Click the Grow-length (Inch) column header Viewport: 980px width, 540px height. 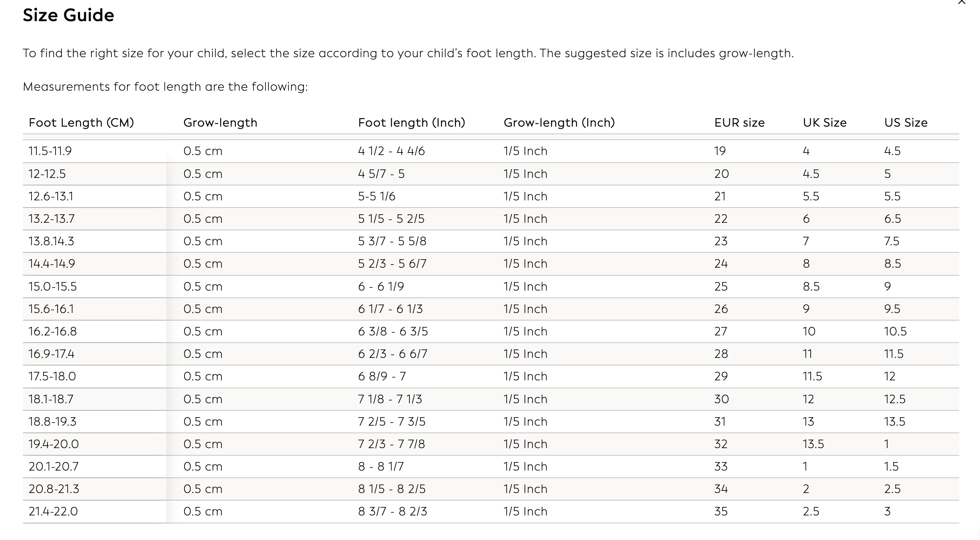point(559,123)
